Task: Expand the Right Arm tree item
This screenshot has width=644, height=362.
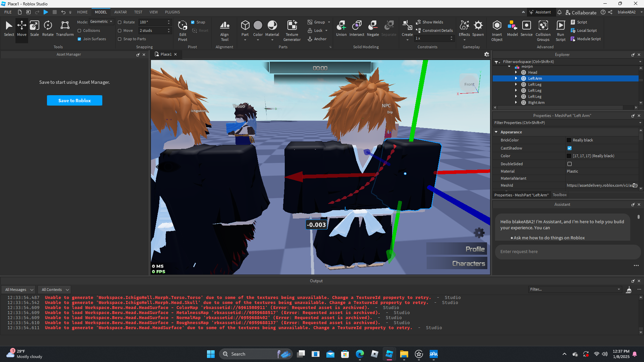Action: 516,103
